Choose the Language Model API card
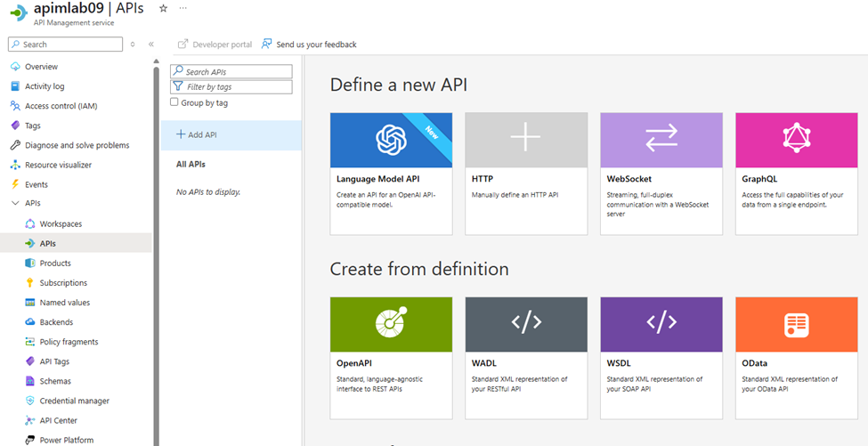This screenshot has width=868, height=446. pyautogui.click(x=391, y=174)
